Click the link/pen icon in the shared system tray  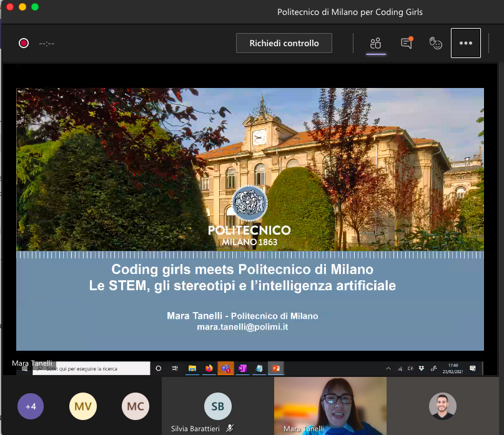[x=433, y=368]
